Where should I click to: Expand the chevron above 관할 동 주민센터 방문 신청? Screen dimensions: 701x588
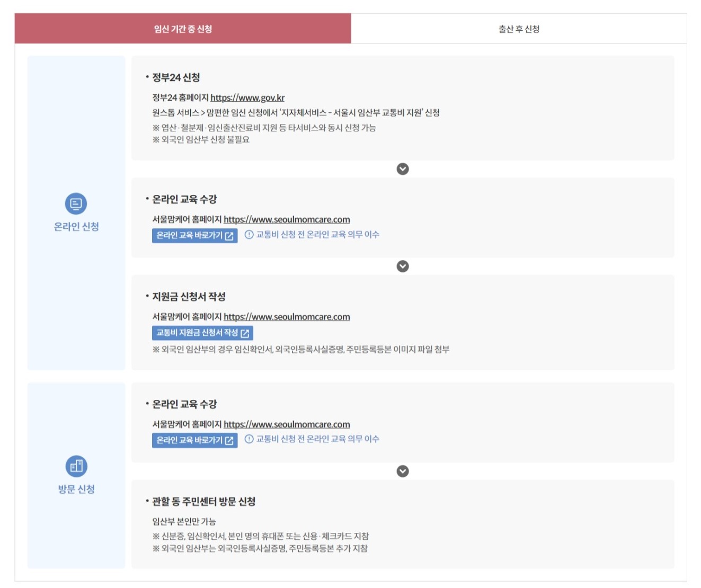tap(403, 470)
